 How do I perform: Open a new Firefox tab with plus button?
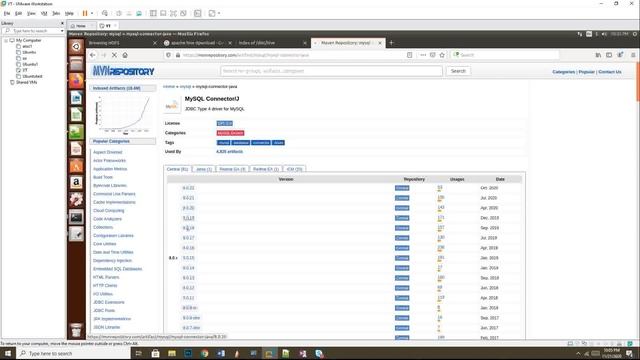pyautogui.click(x=391, y=43)
